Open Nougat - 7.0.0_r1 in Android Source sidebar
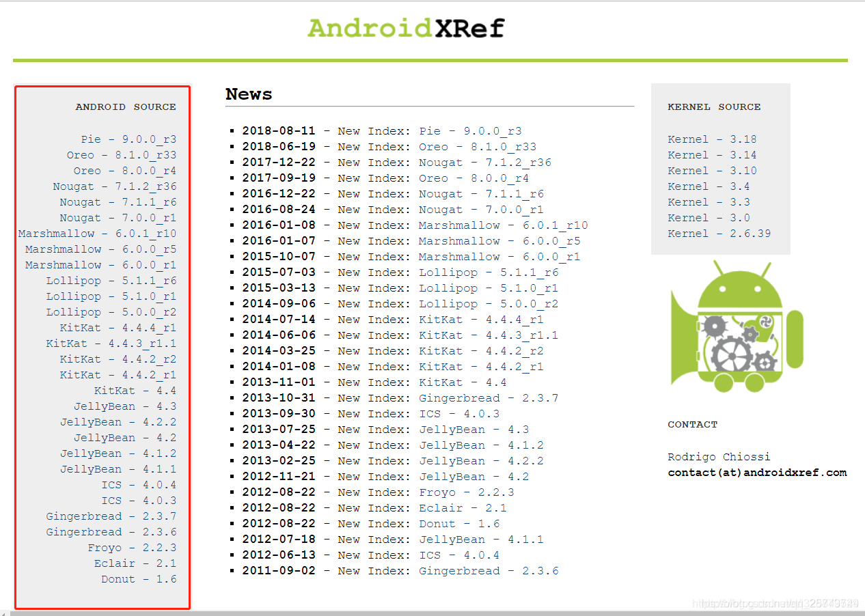Image resolution: width=865 pixels, height=616 pixels. click(118, 218)
